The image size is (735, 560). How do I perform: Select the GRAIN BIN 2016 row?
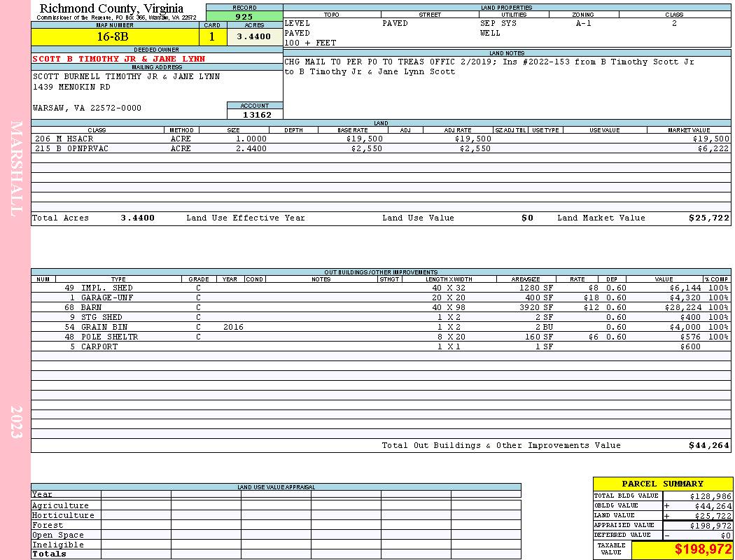[381, 327]
